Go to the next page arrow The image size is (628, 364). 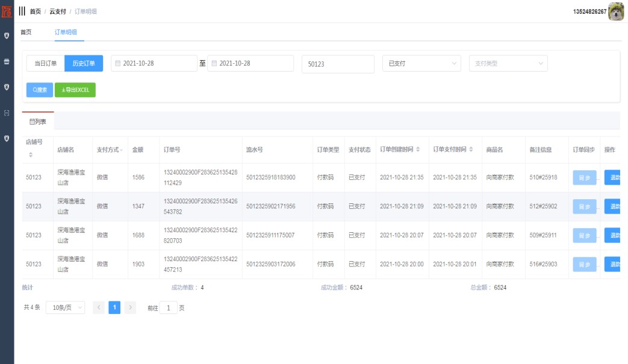point(130,307)
